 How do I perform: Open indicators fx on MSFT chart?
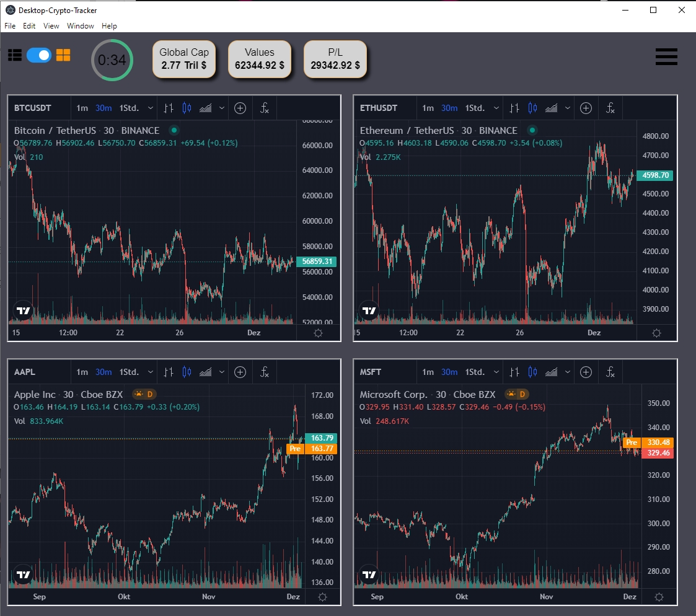[610, 372]
